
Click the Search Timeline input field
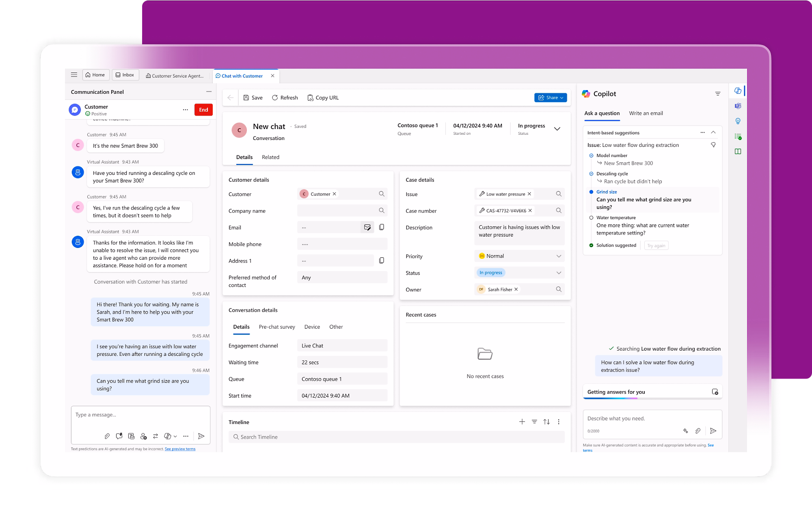pos(396,437)
